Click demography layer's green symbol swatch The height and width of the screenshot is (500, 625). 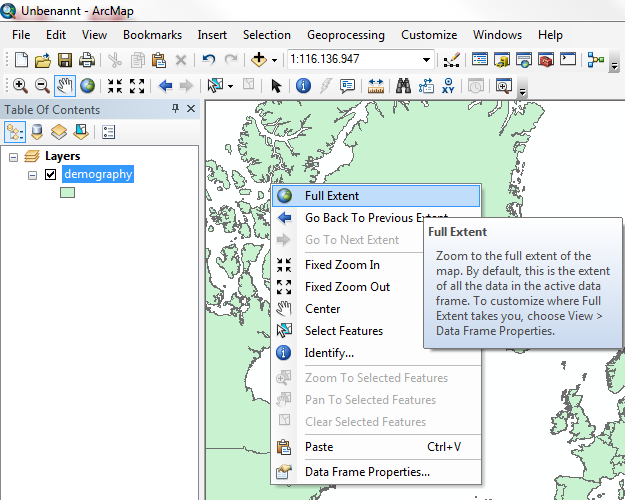67,193
